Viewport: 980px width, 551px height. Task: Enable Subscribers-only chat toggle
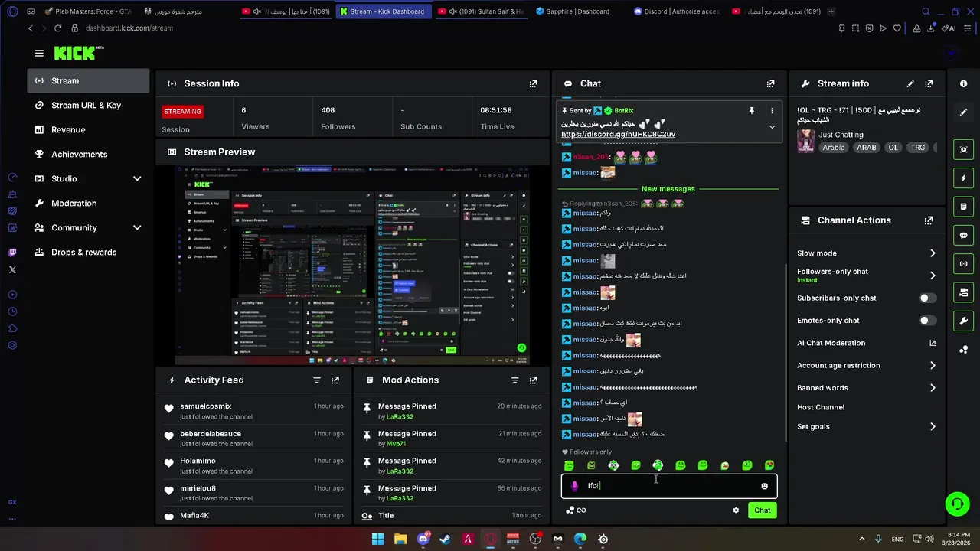click(927, 298)
